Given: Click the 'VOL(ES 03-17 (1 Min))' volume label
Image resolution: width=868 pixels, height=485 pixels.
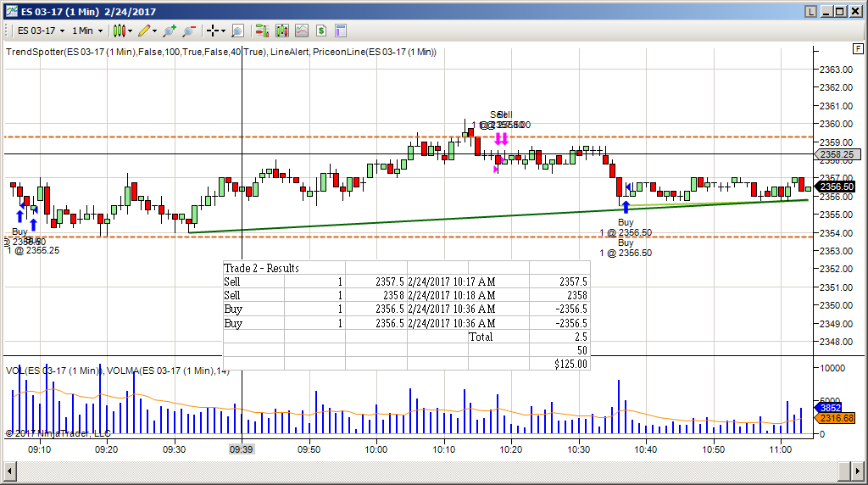Looking at the screenshot, I should tap(53, 371).
